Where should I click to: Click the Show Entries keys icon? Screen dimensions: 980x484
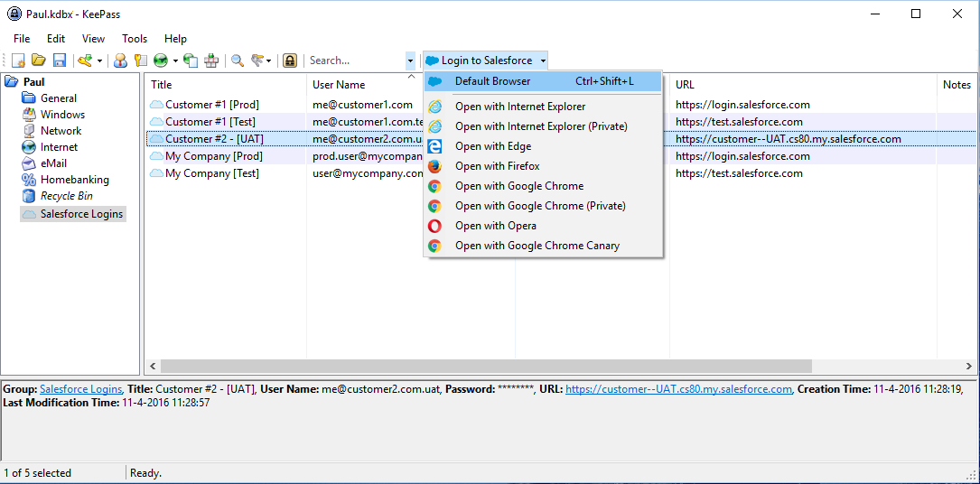(257, 60)
